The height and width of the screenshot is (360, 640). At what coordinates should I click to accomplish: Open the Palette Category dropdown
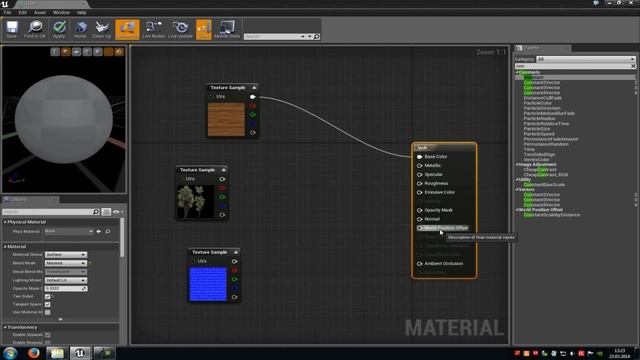pyautogui.click(x=586, y=59)
